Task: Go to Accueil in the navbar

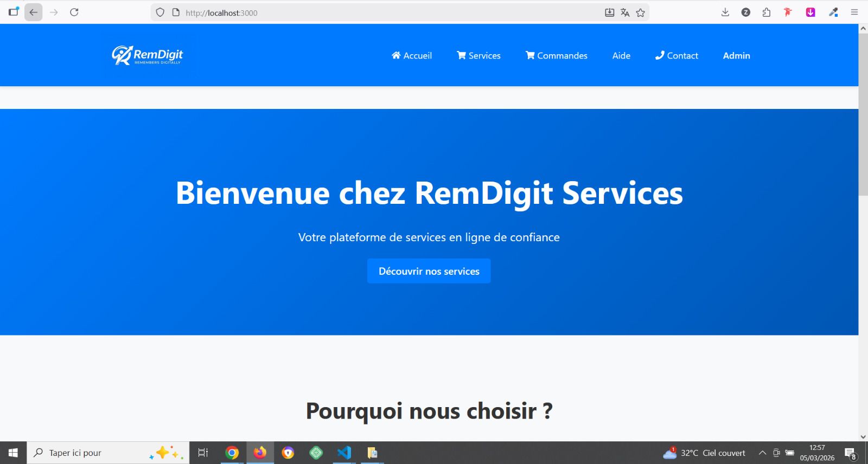Action: tap(412, 55)
